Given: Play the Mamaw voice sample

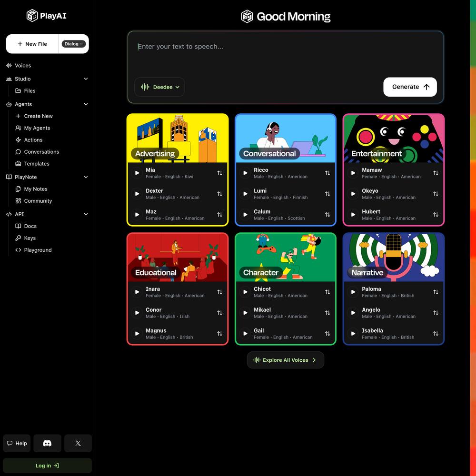Looking at the screenshot, I should tap(353, 173).
